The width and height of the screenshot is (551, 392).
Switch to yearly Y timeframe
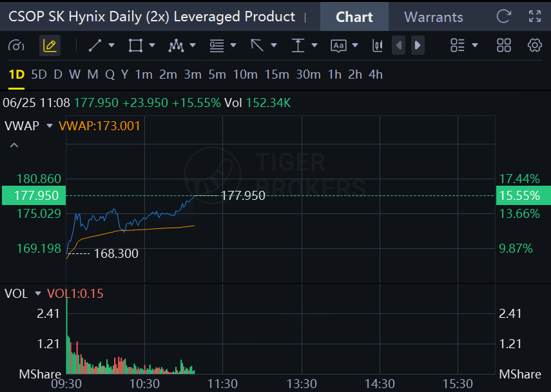point(124,75)
